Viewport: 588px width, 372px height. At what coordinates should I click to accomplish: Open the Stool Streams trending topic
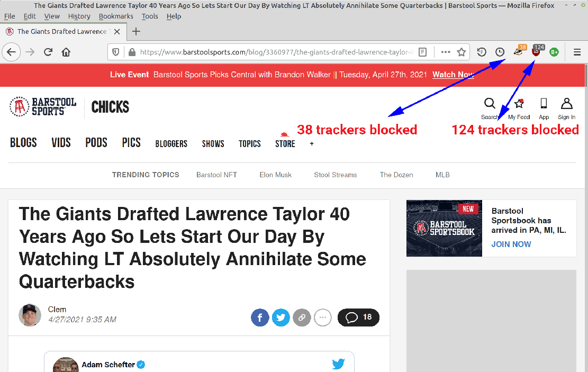[x=336, y=175]
